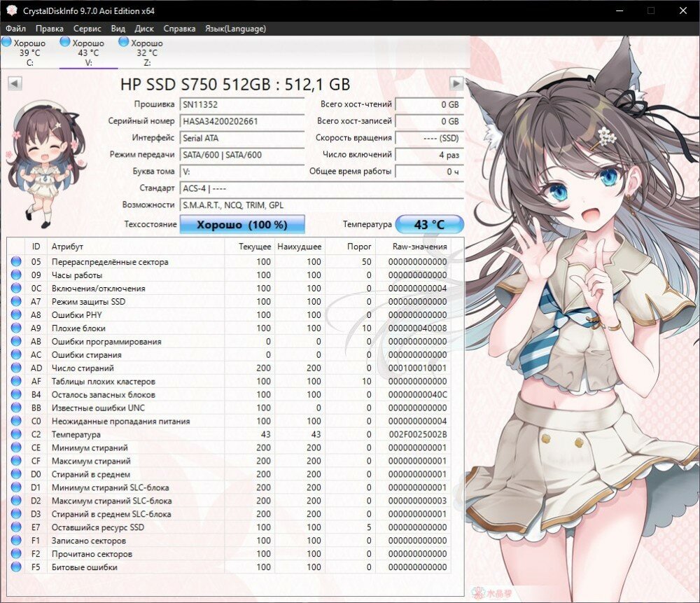Open the Вид menu
The image size is (700, 603).
[118, 29]
